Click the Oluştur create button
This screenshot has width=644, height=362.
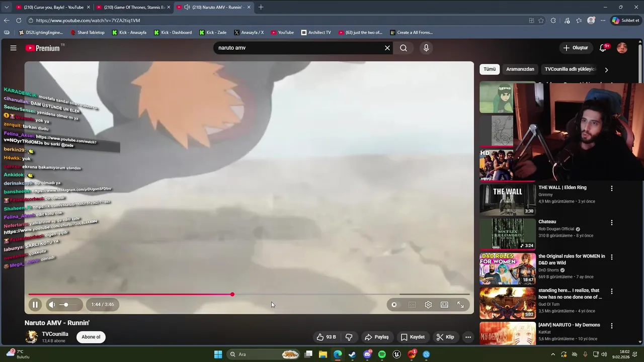tap(576, 48)
